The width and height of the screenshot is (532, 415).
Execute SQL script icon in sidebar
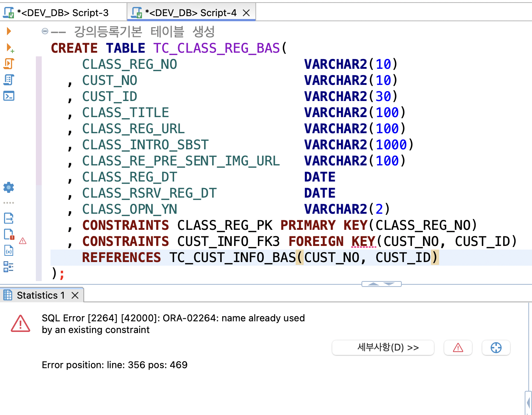[9, 64]
